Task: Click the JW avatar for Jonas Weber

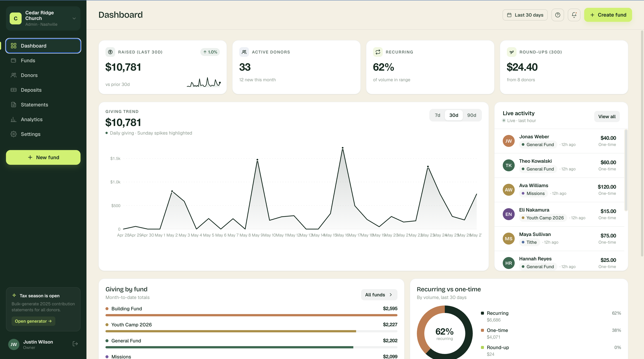Action: tap(509, 141)
